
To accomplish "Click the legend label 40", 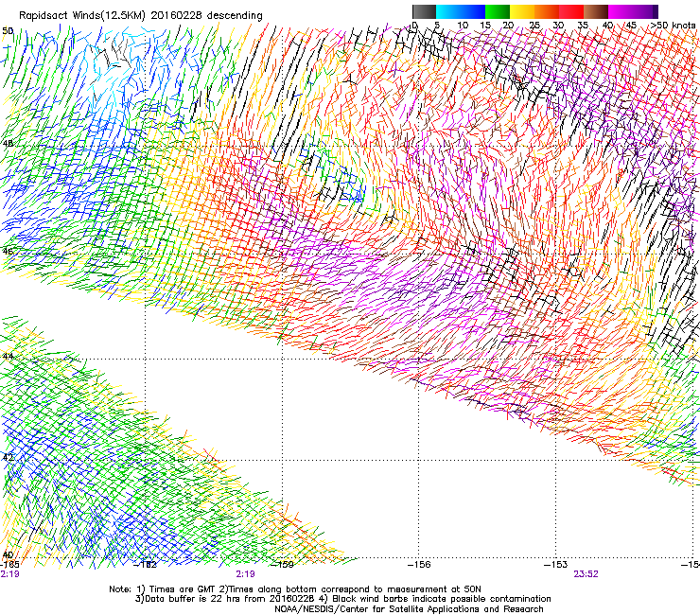I will (608, 26).
